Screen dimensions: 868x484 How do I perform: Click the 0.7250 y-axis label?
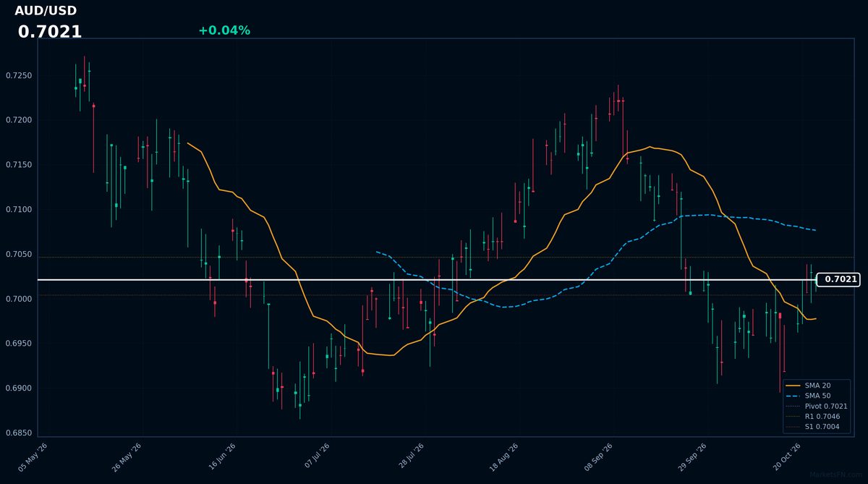[18, 76]
